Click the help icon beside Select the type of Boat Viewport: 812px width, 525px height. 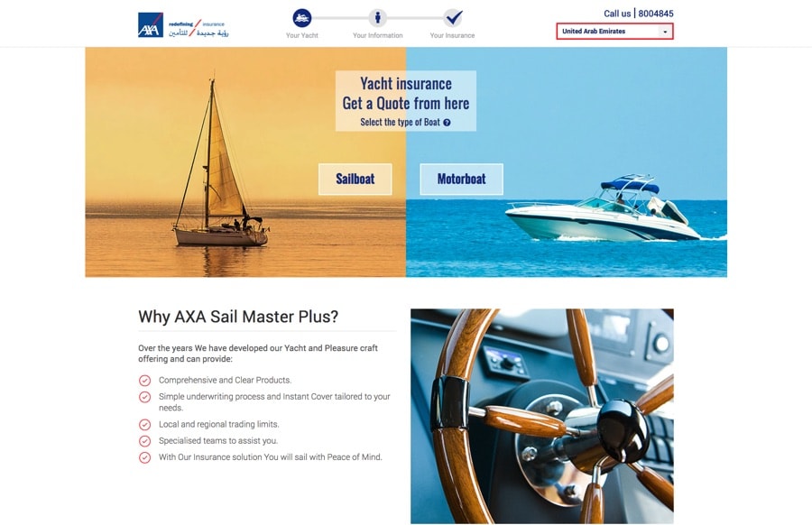[x=447, y=123]
